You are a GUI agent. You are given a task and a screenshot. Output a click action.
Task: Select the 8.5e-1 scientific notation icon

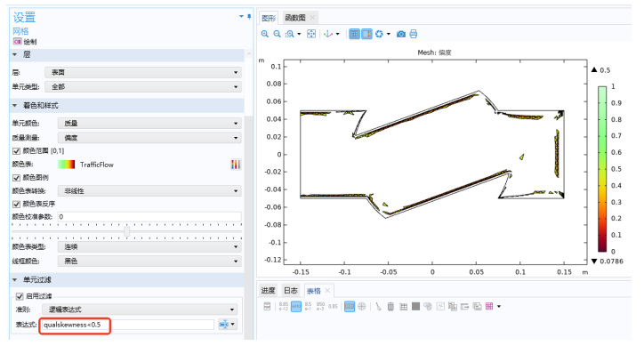pyautogui.click(x=308, y=306)
